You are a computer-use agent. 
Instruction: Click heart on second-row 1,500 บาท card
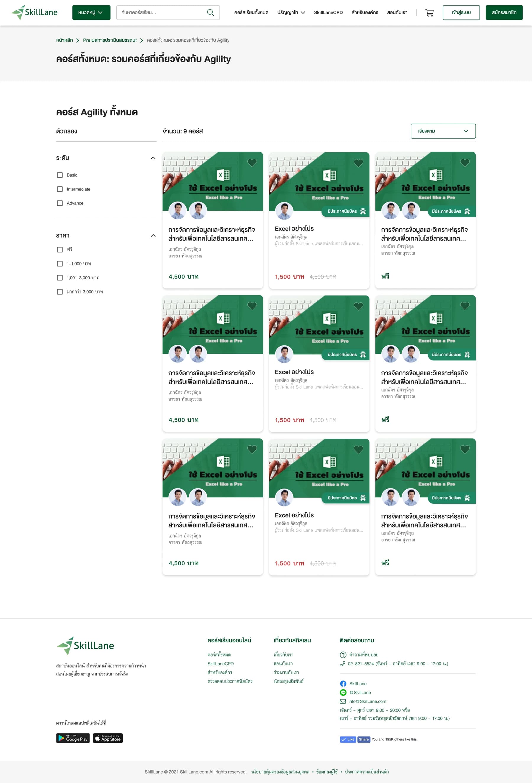(359, 306)
